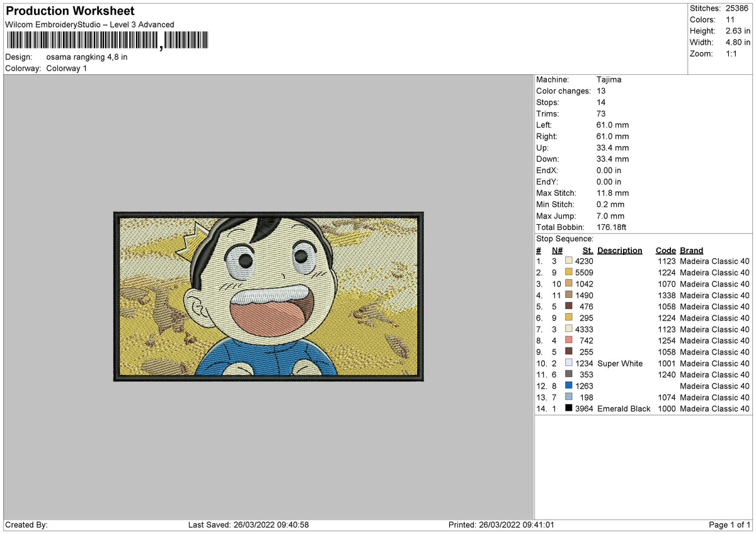Click the Colors value 11
This screenshot has width=756, height=534.
(730, 20)
